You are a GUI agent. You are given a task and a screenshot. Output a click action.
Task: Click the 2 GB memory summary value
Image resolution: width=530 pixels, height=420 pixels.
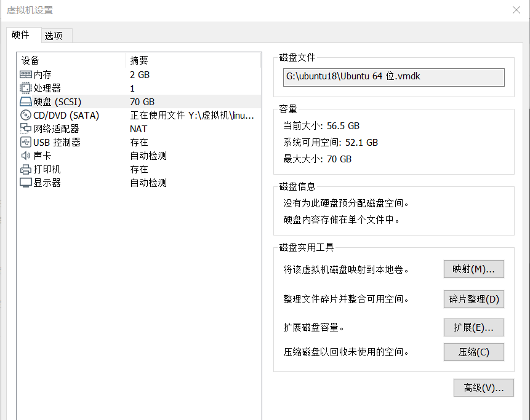coord(140,75)
